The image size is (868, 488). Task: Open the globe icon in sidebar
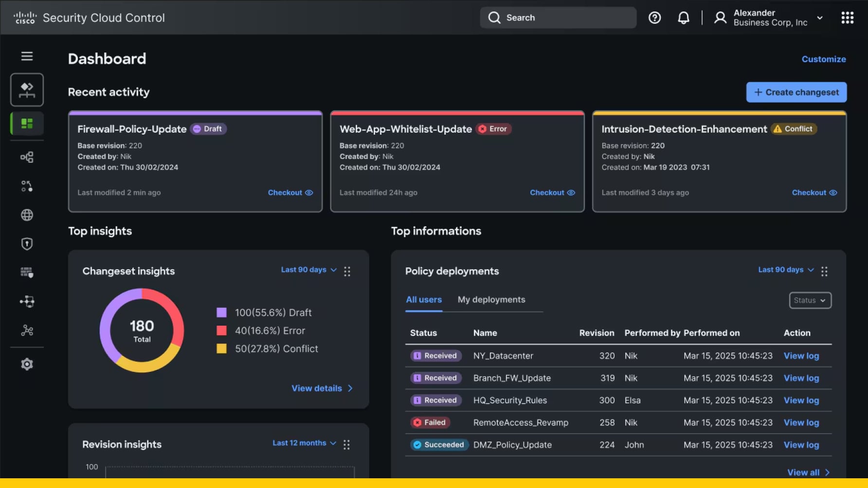click(27, 215)
